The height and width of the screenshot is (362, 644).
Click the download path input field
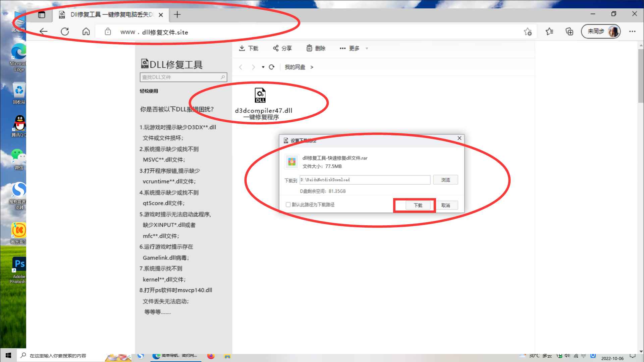tap(365, 180)
